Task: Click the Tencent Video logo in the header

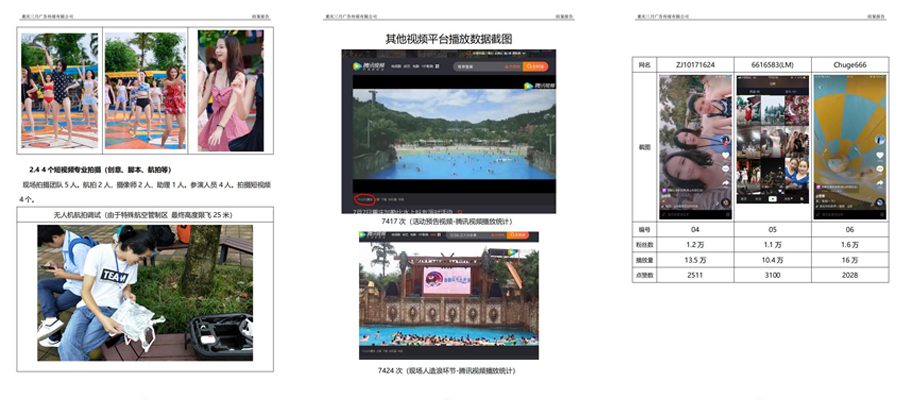Action: tap(367, 66)
